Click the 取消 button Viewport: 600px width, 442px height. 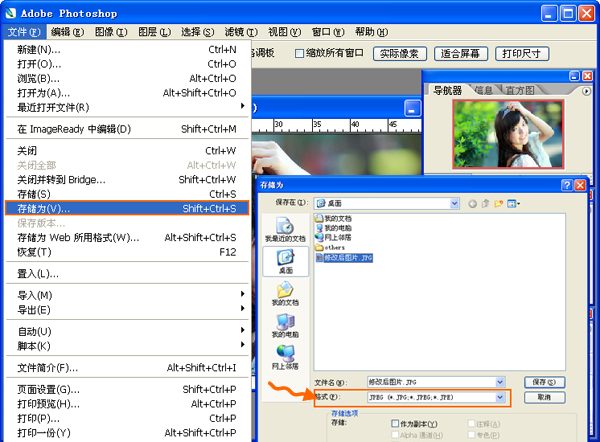pos(544,397)
